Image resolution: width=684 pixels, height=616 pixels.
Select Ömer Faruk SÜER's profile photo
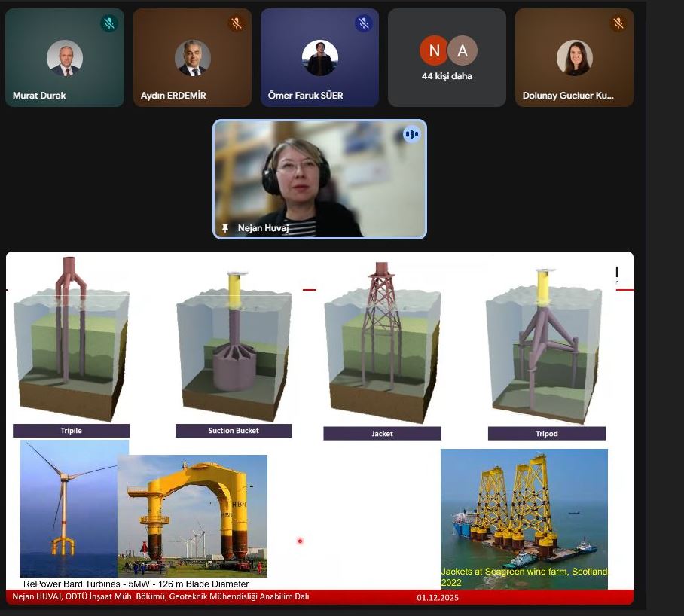click(x=319, y=58)
